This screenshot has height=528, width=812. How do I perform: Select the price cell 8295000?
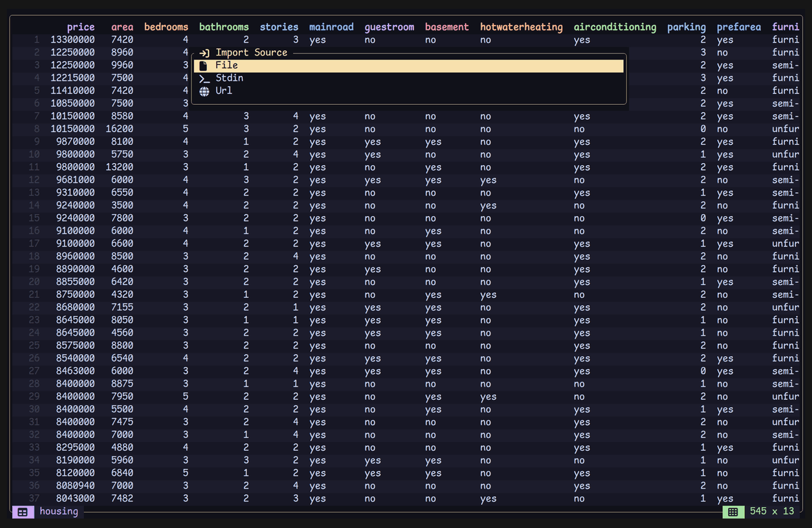(76, 447)
